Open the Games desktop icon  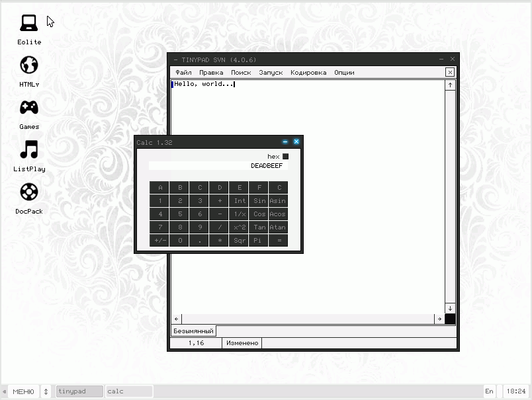click(28, 108)
